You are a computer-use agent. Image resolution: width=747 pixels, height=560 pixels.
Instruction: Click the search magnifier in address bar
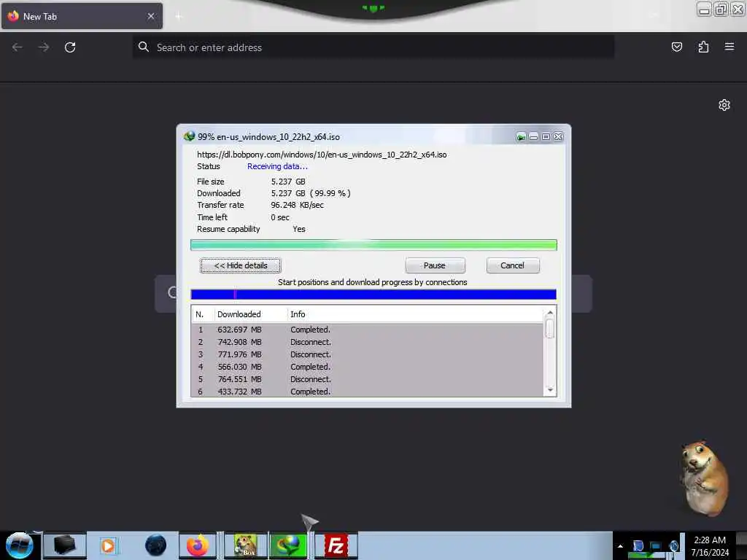pos(144,47)
